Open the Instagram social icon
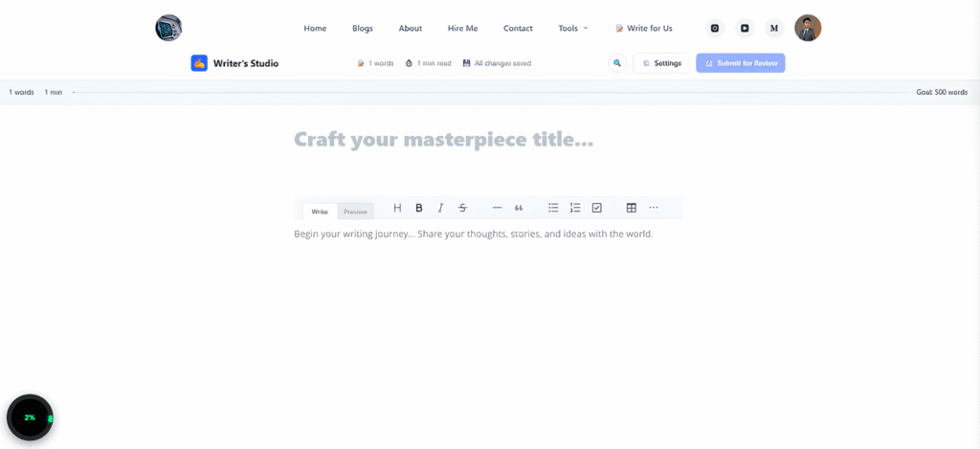 tap(715, 28)
